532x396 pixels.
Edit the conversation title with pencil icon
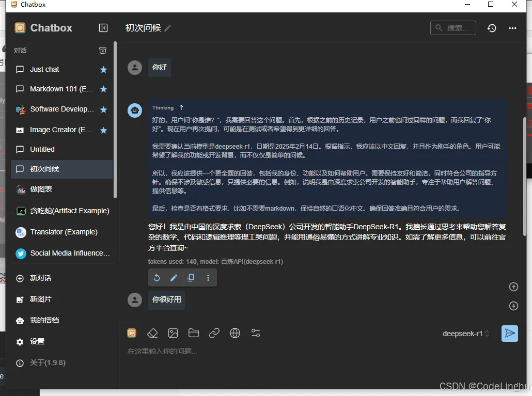click(x=168, y=28)
